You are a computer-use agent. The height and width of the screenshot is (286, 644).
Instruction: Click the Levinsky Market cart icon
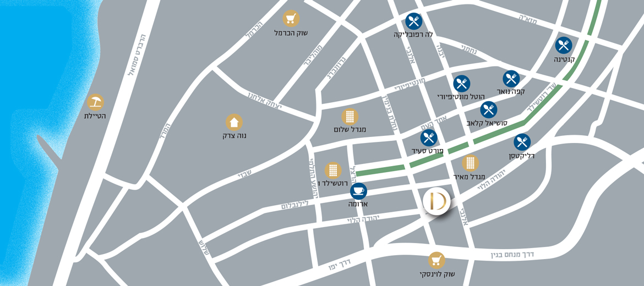[x=436, y=260]
